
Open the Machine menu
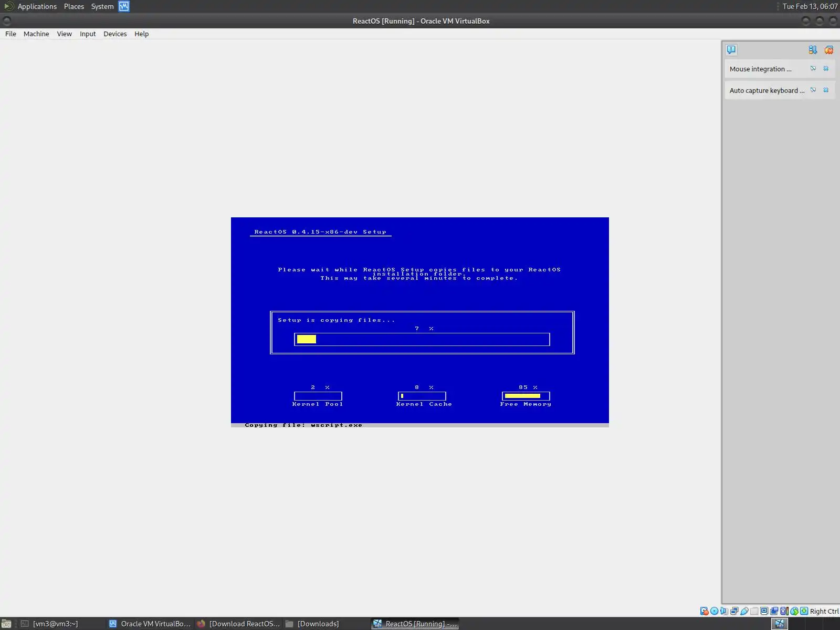[x=36, y=34]
